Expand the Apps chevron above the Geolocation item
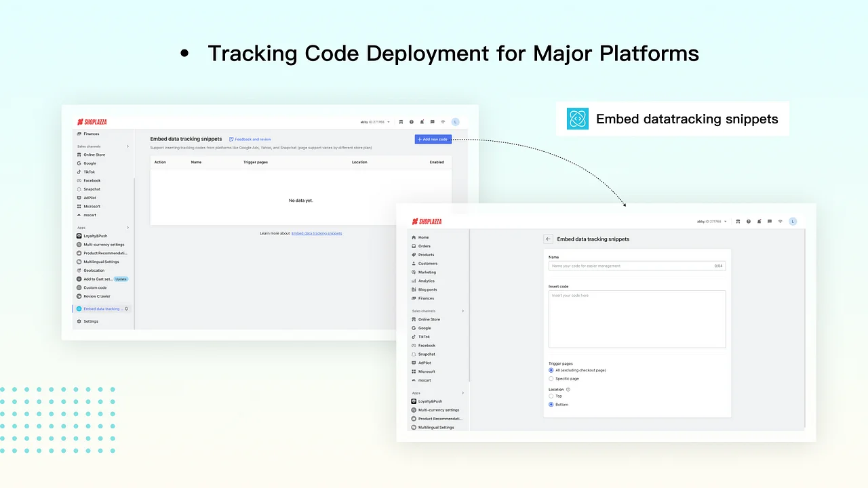The height and width of the screenshot is (488, 868). tap(127, 228)
